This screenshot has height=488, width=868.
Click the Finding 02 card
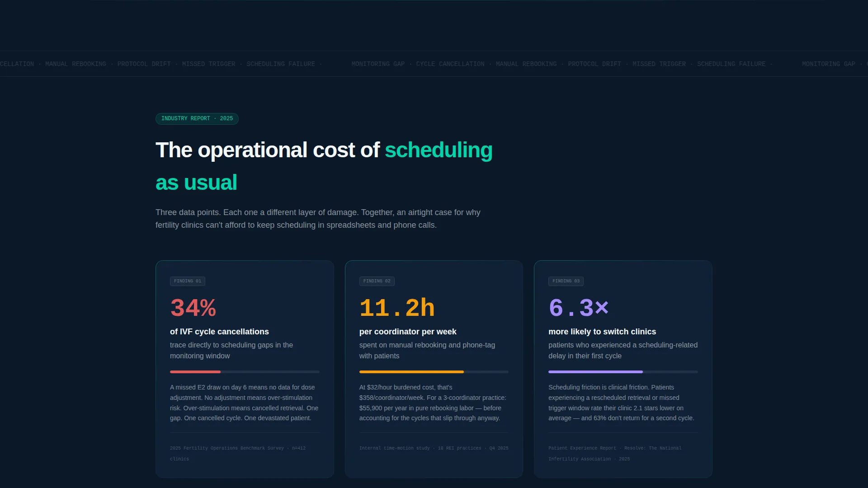click(434, 369)
